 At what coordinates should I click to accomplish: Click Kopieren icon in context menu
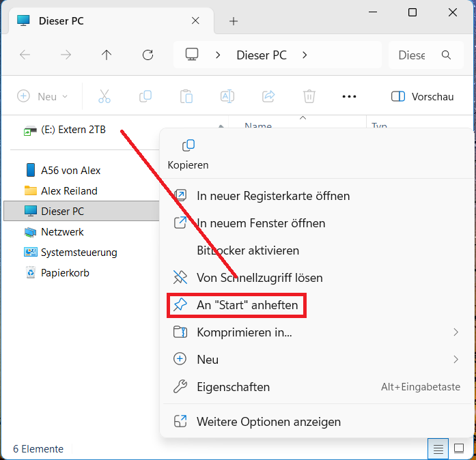pyautogui.click(x=188, y=145)
